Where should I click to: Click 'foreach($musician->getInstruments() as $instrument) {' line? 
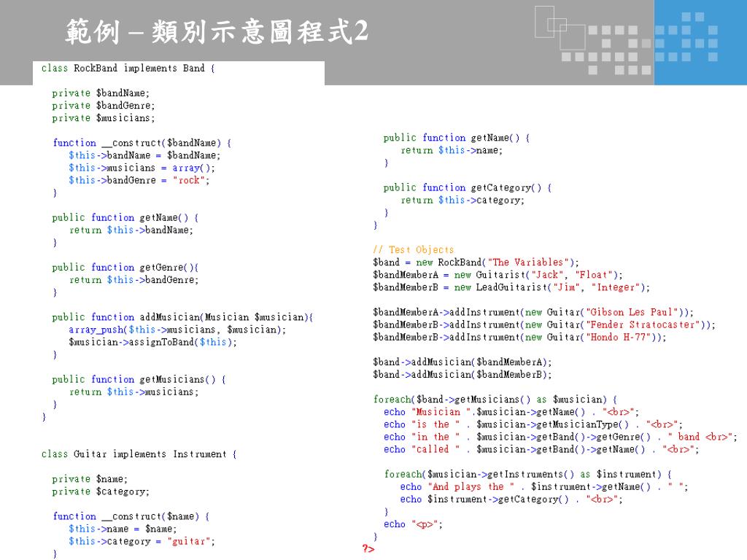pyautogui.click(x=528, y=474)
